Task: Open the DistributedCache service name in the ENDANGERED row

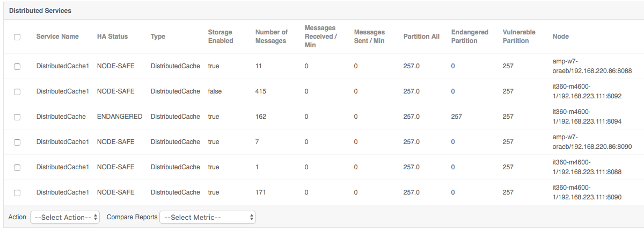Action: [61, 117]
